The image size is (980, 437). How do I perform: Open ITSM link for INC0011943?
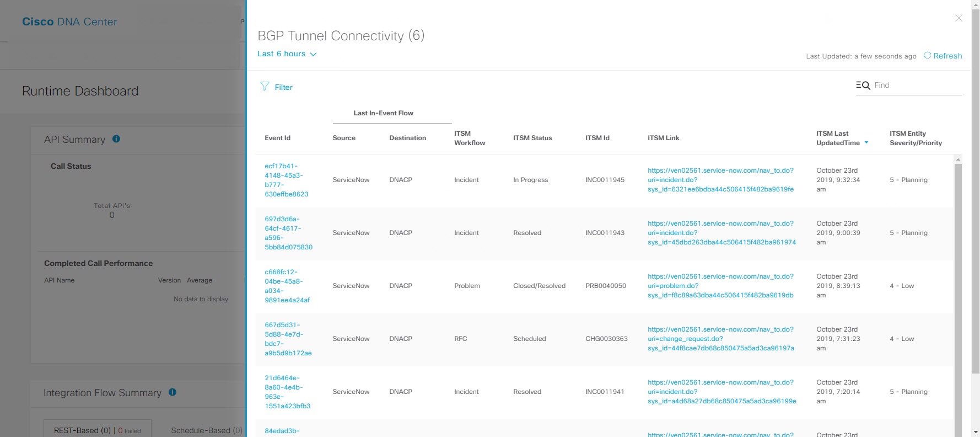(x=721, y=233)
